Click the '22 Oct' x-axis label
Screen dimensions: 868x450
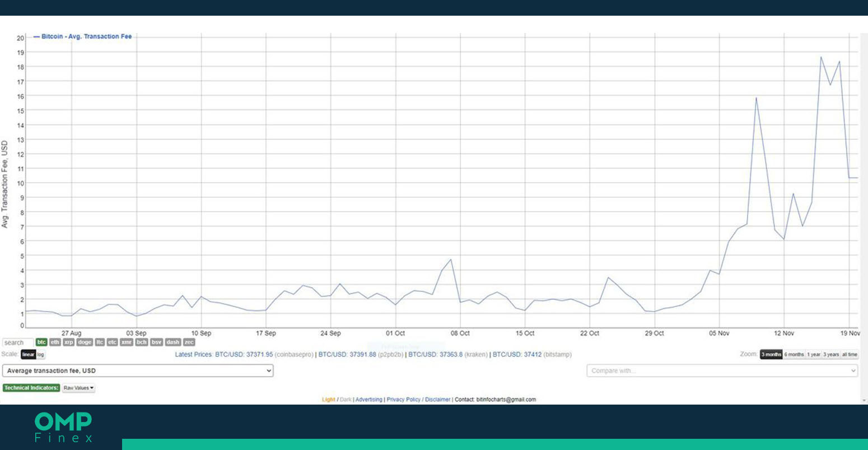click(590, 333)
